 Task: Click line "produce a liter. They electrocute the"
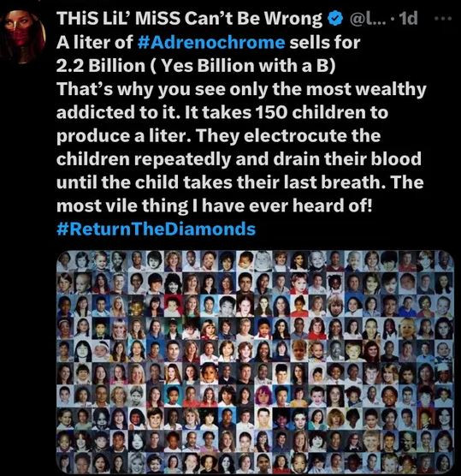coord(219,136)
